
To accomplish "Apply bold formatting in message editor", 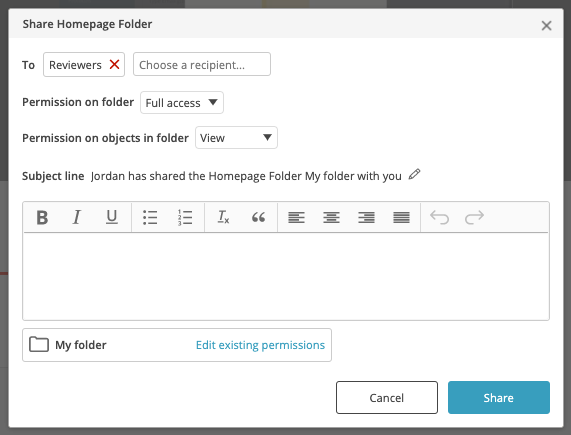I will click(42, 218).
